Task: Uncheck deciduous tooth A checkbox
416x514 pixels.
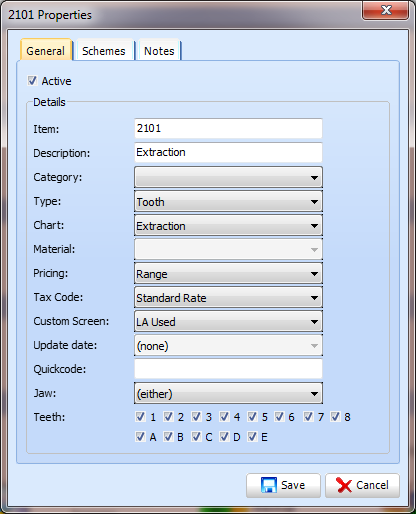Action: coord(140,436)
